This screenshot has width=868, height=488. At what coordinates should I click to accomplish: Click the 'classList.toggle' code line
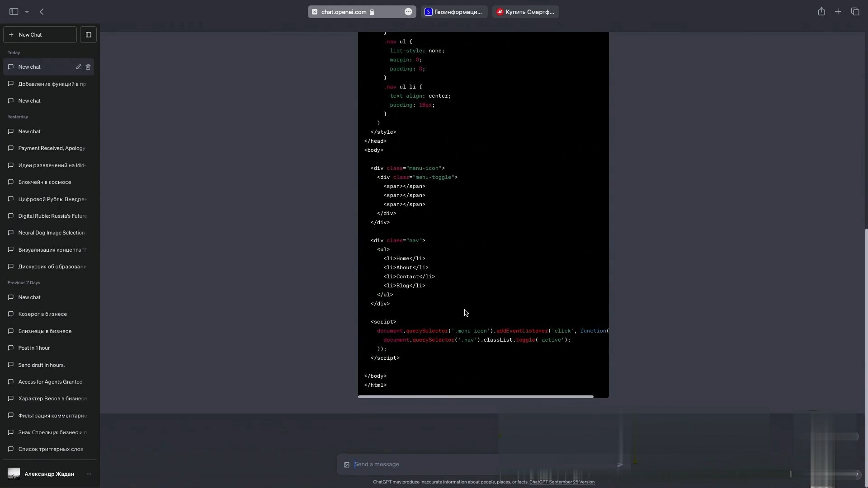point(477,340)
